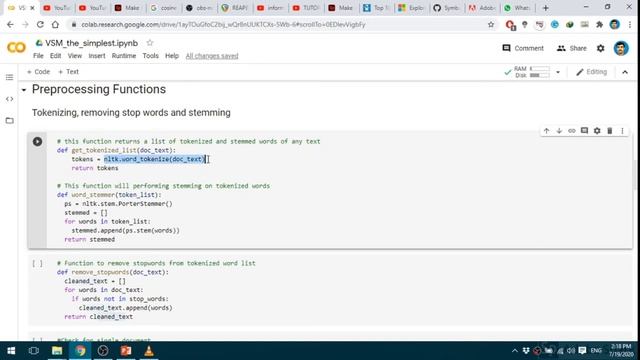Run the remove_stopwords cell brackets
Viewport: 640px width, 360px height.
(x=37, y=264)
